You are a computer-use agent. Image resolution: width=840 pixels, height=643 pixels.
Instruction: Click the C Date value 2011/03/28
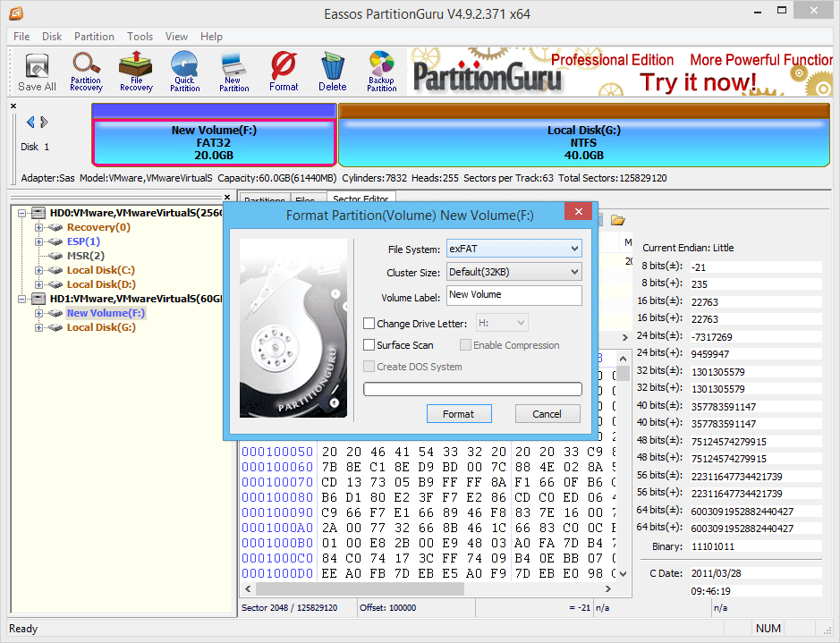coord(755,573)
